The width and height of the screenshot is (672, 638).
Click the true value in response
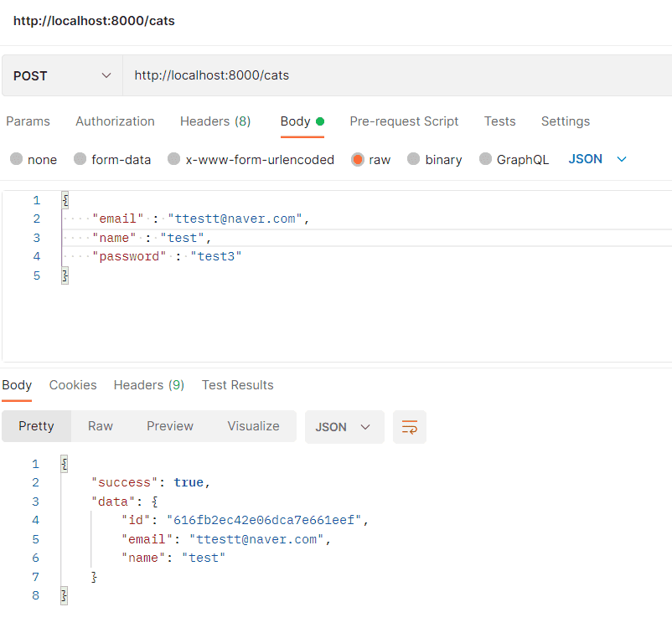coord(189,482)
